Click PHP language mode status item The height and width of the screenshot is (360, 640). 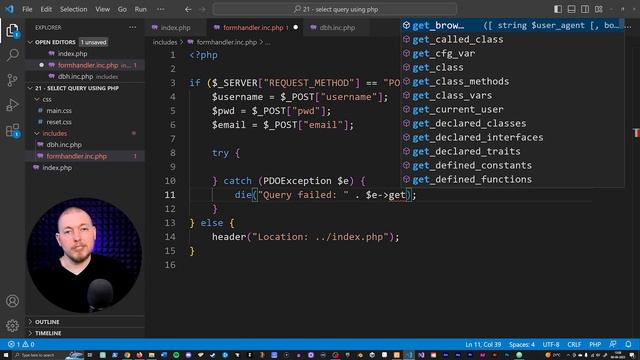pyautogui.click(x=595, y=344)
